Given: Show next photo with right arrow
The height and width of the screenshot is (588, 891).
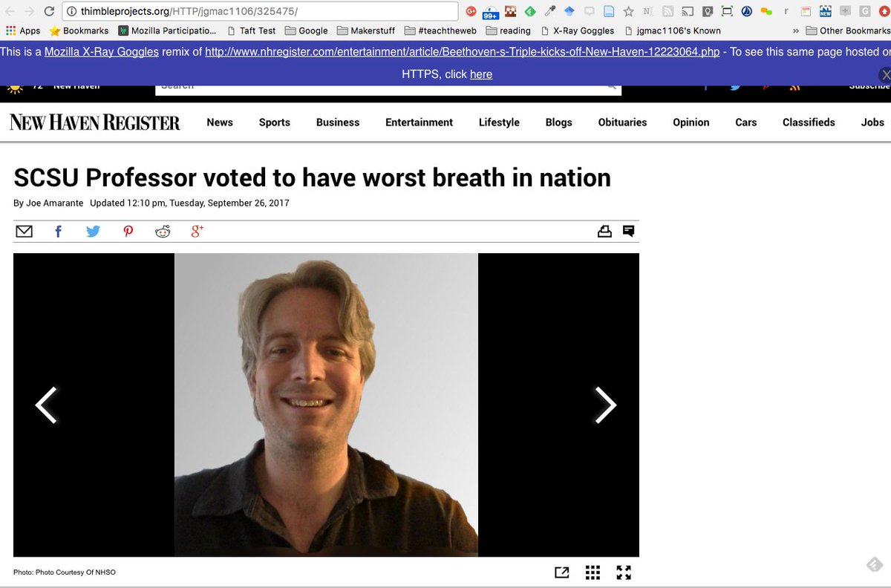Looking at the screenshot, I should click(x=606, y=405).
